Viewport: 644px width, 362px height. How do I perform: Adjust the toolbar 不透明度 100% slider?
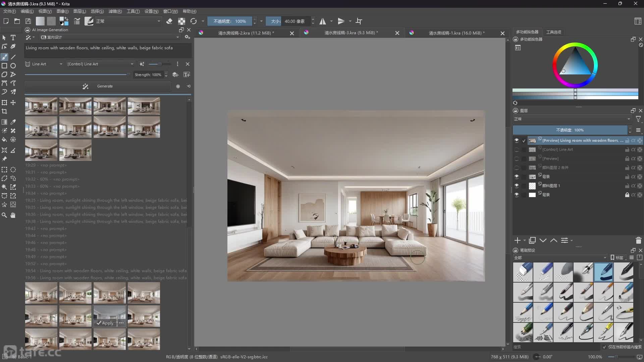pyautogui.click(x=229, y=21)
